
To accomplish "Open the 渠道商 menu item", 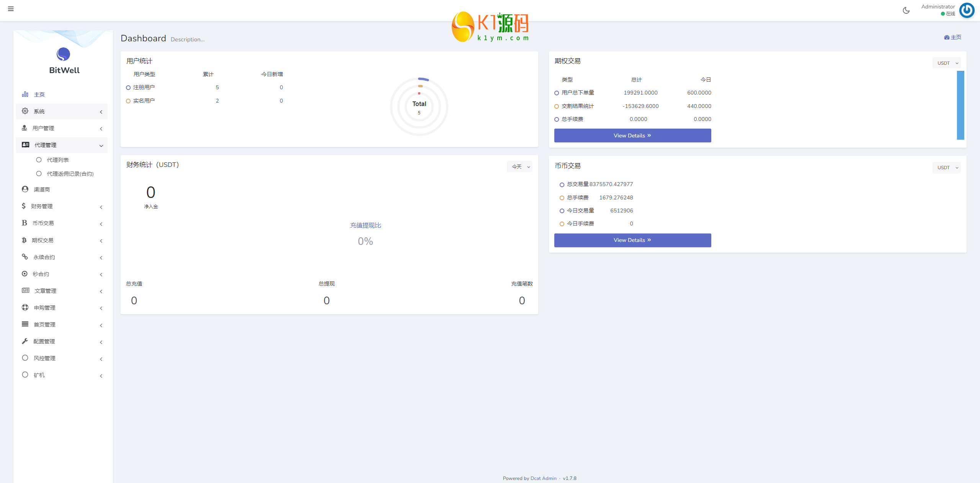I will click(x=41, y=189).
